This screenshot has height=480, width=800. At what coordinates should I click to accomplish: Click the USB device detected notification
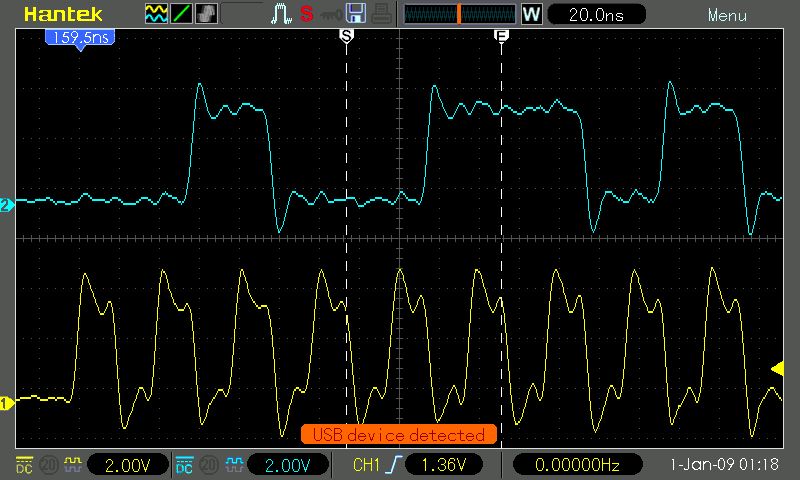pyautogui.click(x=398, y=434)
